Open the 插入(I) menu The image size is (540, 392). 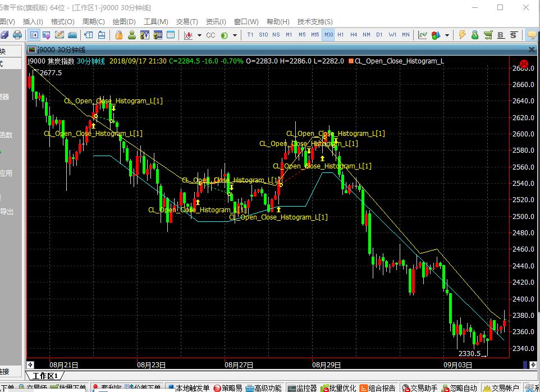coord(33,22)
